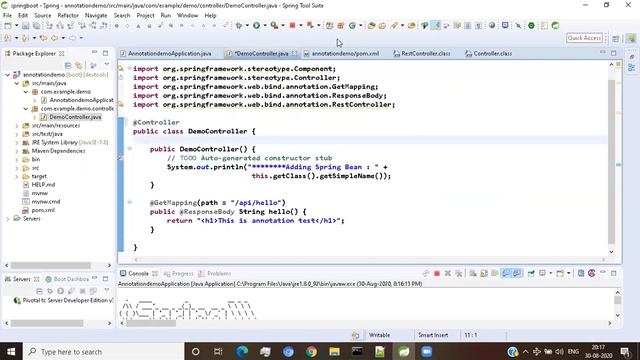The height and width of the screenshot is (360, 640).
Task: Open Zoom app from the taskbar
Action: coord(427,351)
